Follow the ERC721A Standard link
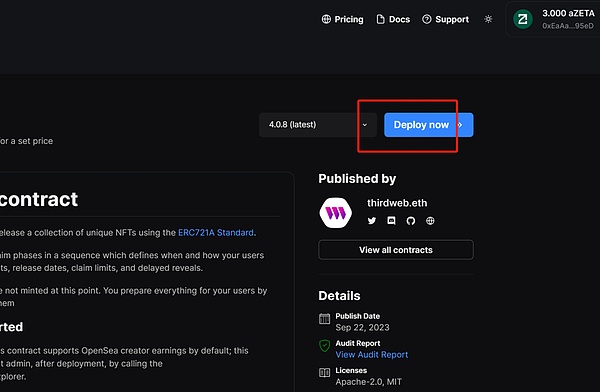The height and width of the screenshot is (392, 600). pos(216,233)
